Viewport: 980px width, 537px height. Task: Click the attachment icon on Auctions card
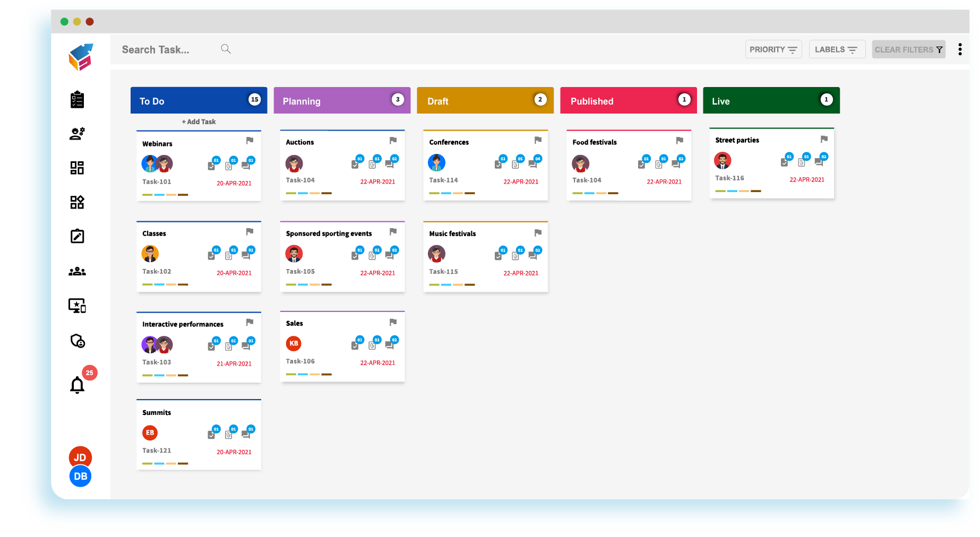click(372, 164)
